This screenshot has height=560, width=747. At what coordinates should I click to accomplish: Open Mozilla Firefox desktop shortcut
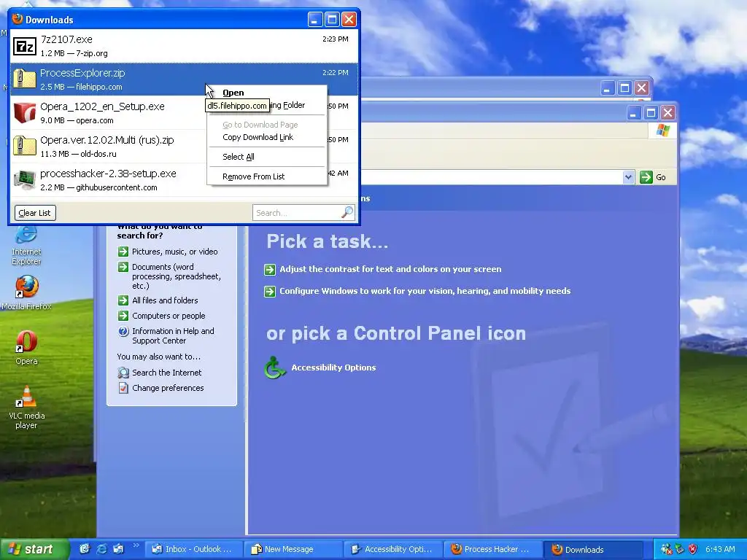[x=26, y=293]
